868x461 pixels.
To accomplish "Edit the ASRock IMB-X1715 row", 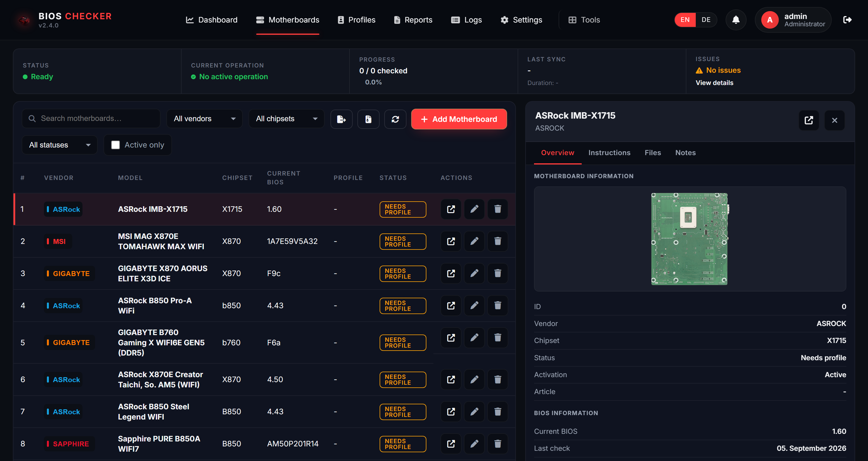I will [x=474, y=209].
